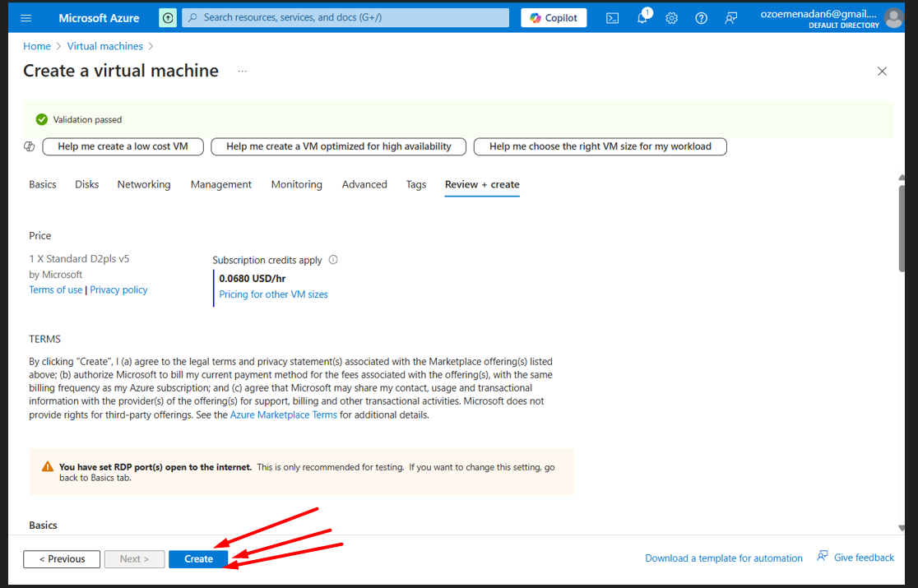
Task: Open the Terms of use link
Action: coord(56,289)
